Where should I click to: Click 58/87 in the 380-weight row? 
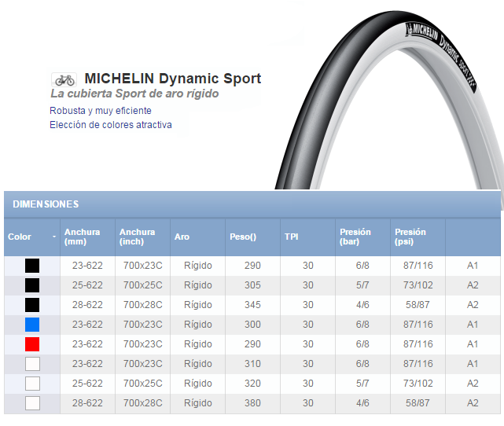418,403
